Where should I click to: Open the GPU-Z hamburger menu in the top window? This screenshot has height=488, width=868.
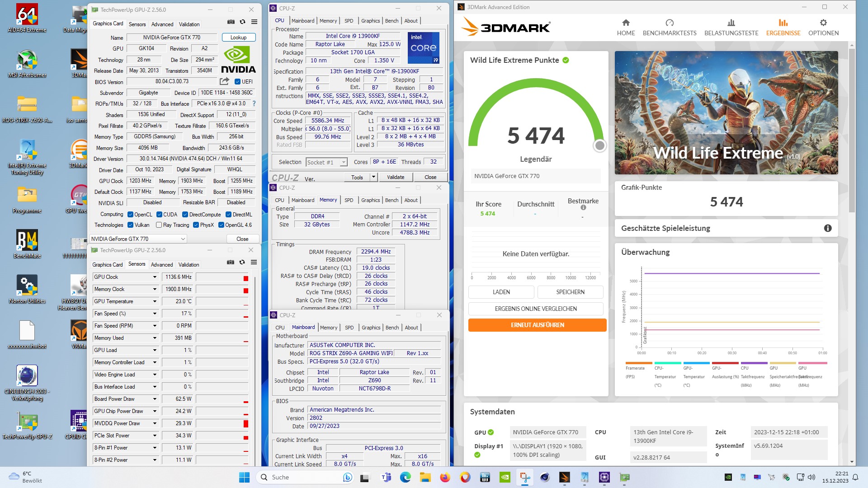click(x=254, y=22)
